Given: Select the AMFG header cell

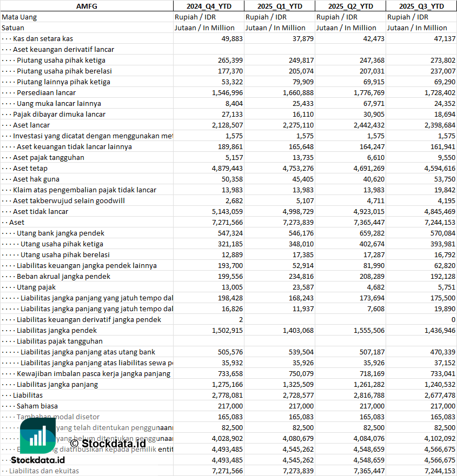Looking at the screenshot, I should coord(87,6).
